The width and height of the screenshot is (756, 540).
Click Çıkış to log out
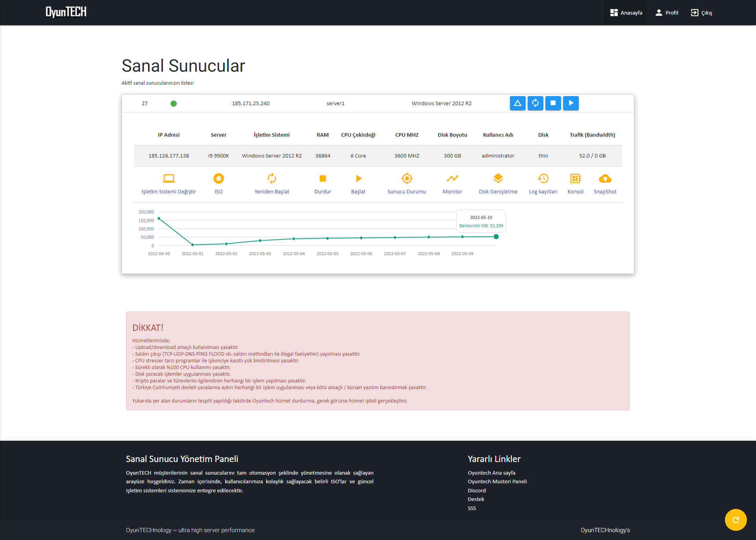(x=701, y=13)
